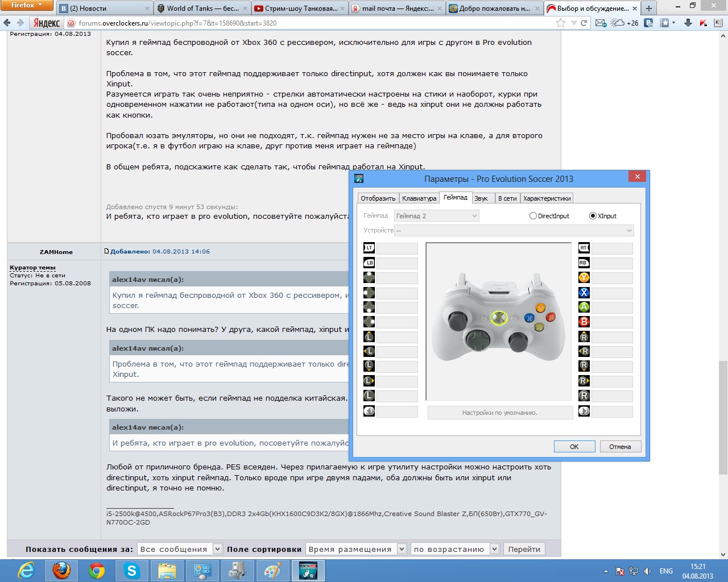
Task: Click the right stick press icon
Action: coord(584,396)
